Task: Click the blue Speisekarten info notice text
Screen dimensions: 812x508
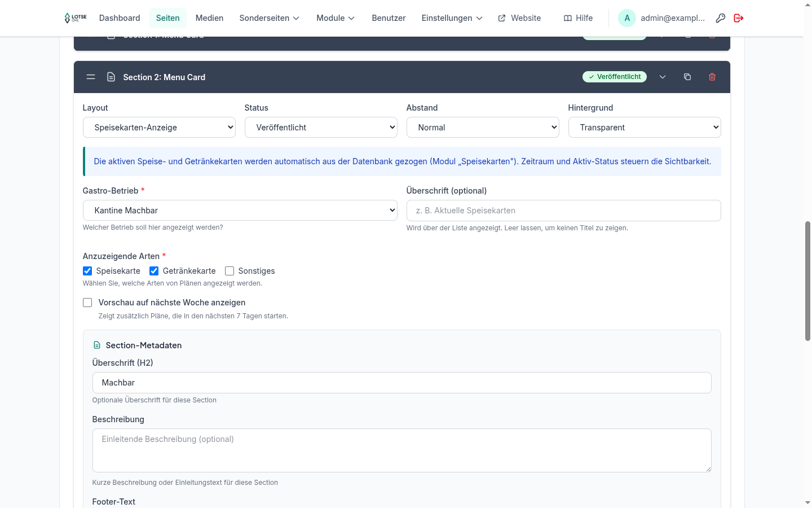Action: pos(402,161)
